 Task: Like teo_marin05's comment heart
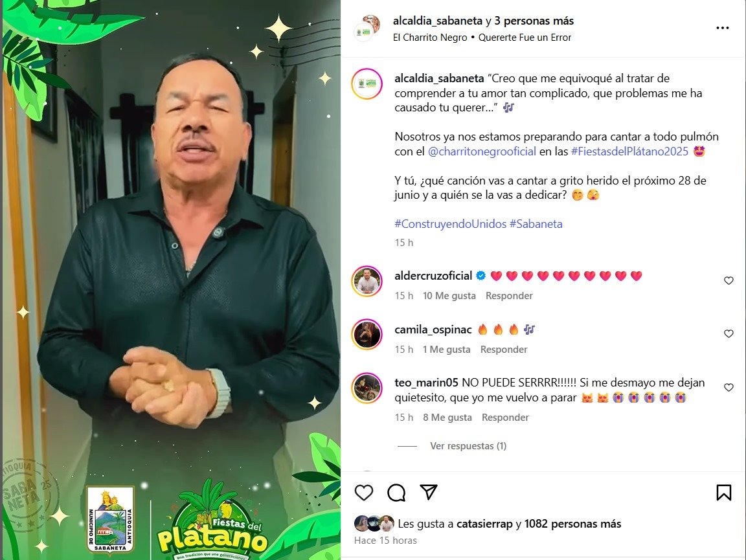point(729,387)
